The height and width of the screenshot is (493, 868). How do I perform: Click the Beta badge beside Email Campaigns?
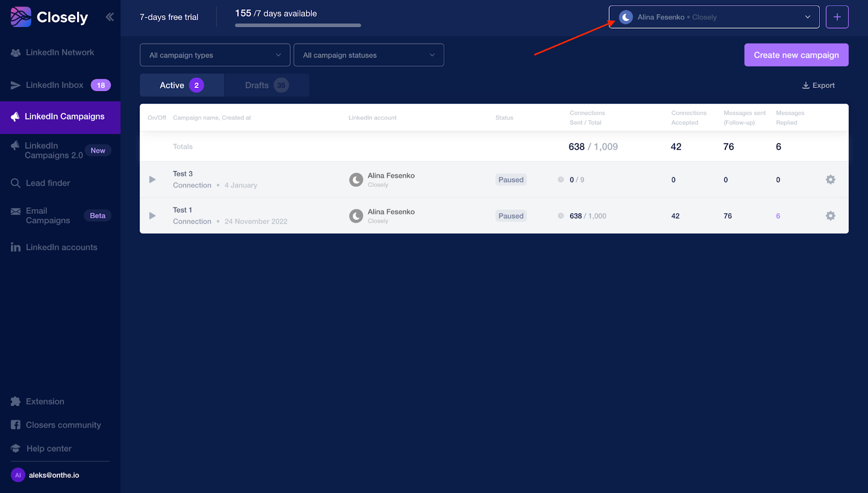pos(98,216)
